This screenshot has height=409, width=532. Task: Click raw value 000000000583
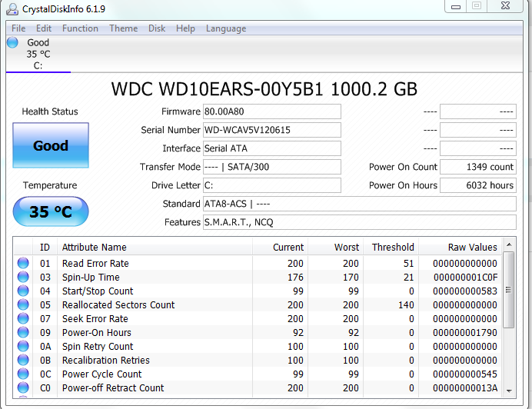coord(465,291)
